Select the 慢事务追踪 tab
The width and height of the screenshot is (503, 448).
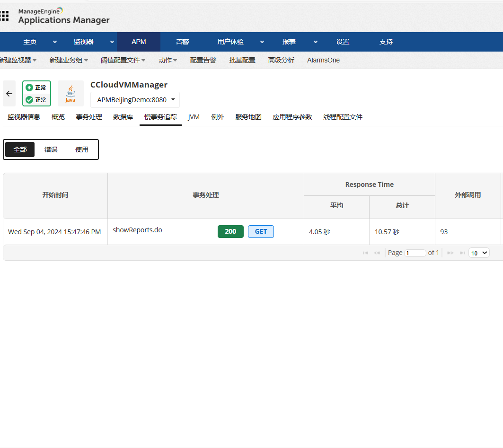(161, 117)
